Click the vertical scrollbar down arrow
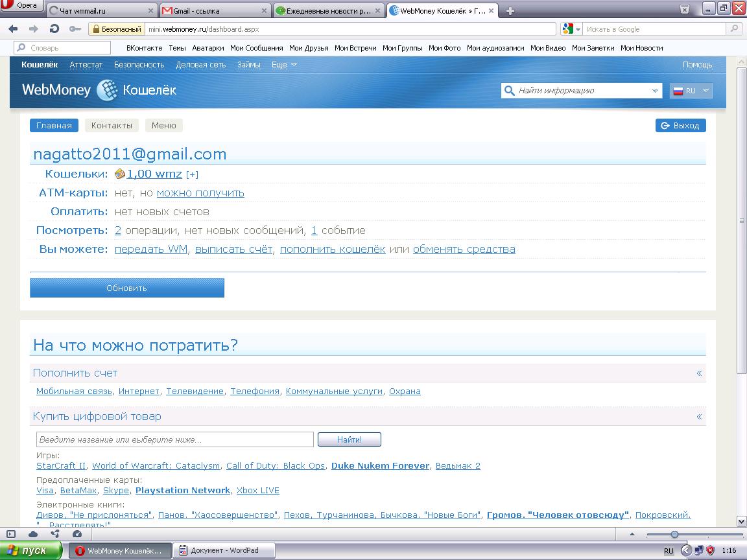The image size is (747, 560). point(741,521)
